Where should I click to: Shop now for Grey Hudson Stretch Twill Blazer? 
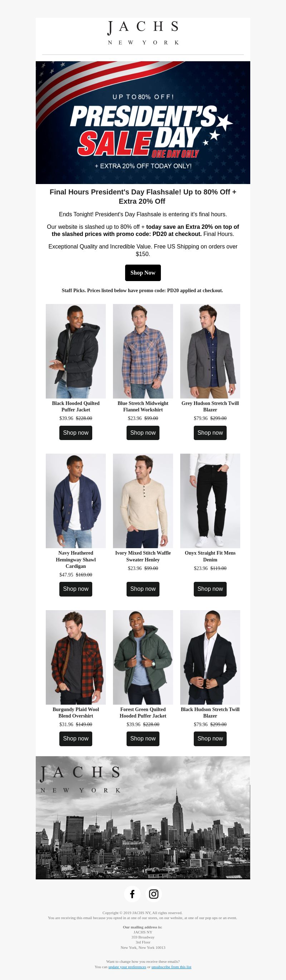210,433
